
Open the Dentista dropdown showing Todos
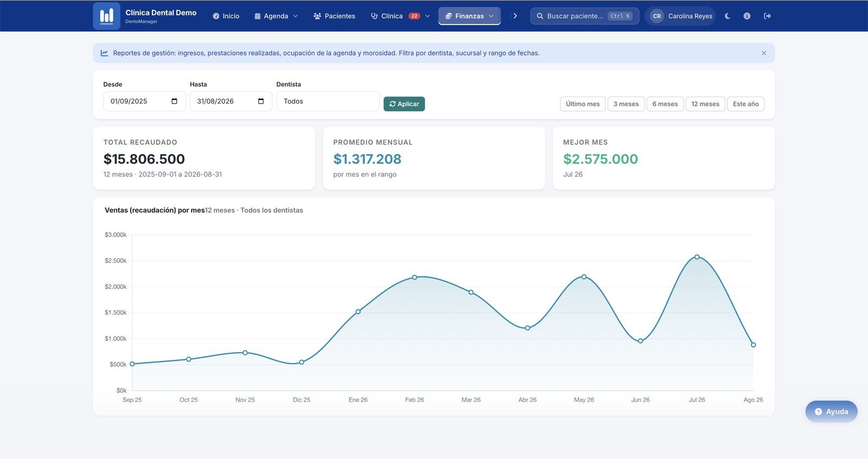[x=328, y=101]
